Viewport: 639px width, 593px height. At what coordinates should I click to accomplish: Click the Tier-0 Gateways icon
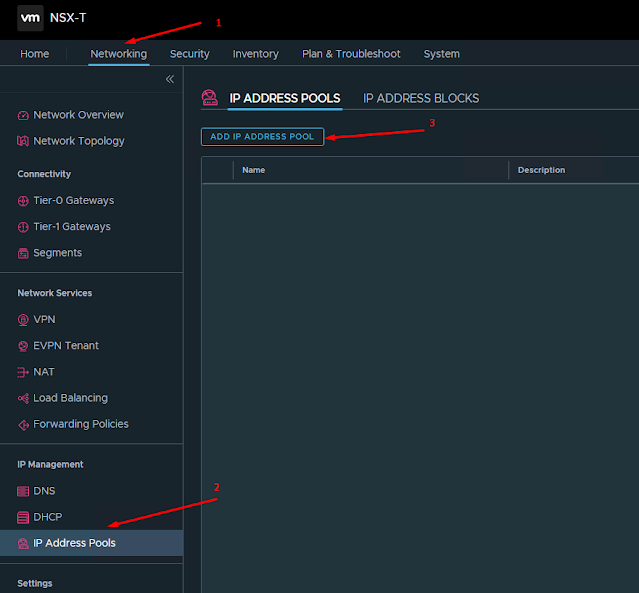point(23,201)
